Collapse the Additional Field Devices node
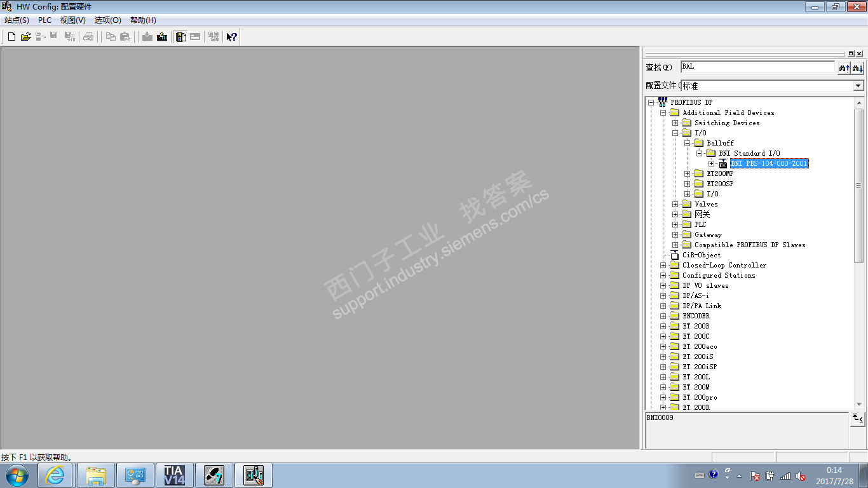Screen dimensions: 868x488 (x=663, y=112)
